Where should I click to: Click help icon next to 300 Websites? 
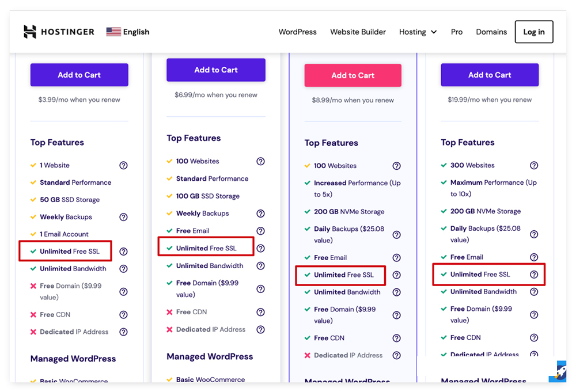click(534, 166)
